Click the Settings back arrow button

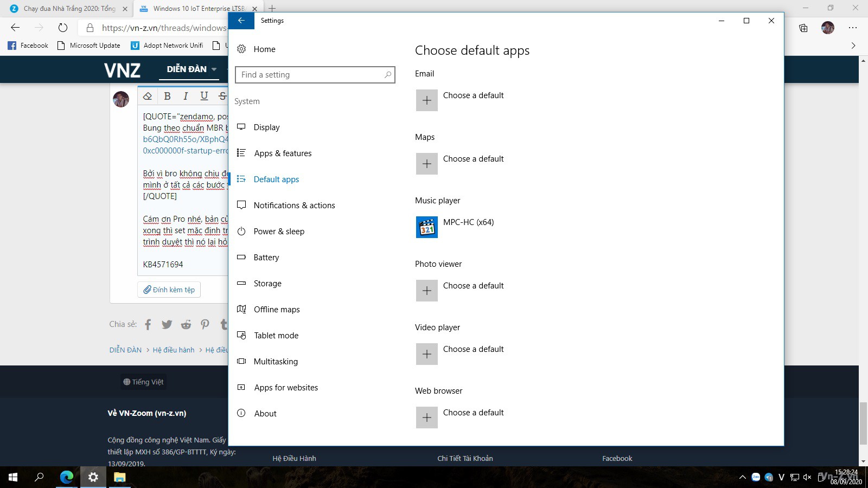pyautogui.click(x=241, y=21)
